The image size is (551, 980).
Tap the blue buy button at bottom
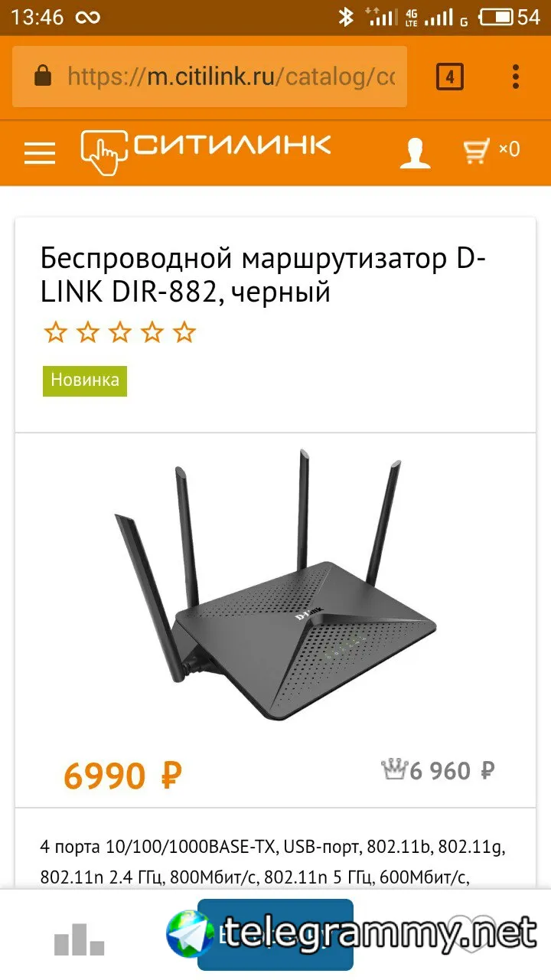[275, 934]
